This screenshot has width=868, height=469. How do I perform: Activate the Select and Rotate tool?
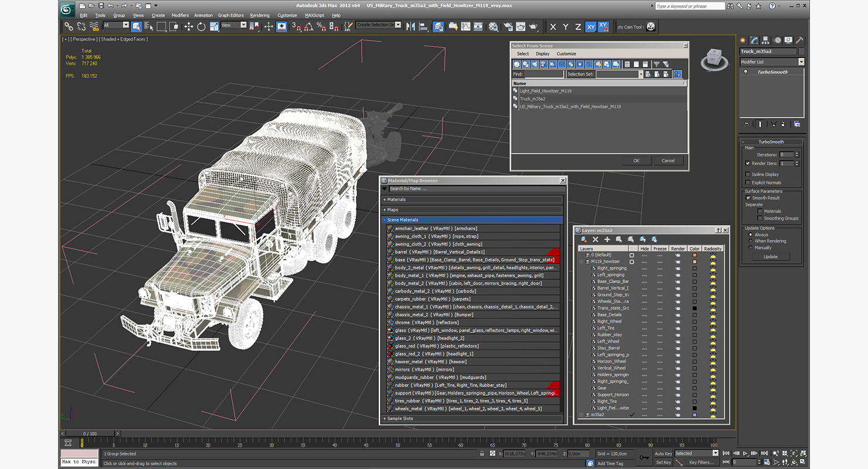coord(201,26)
